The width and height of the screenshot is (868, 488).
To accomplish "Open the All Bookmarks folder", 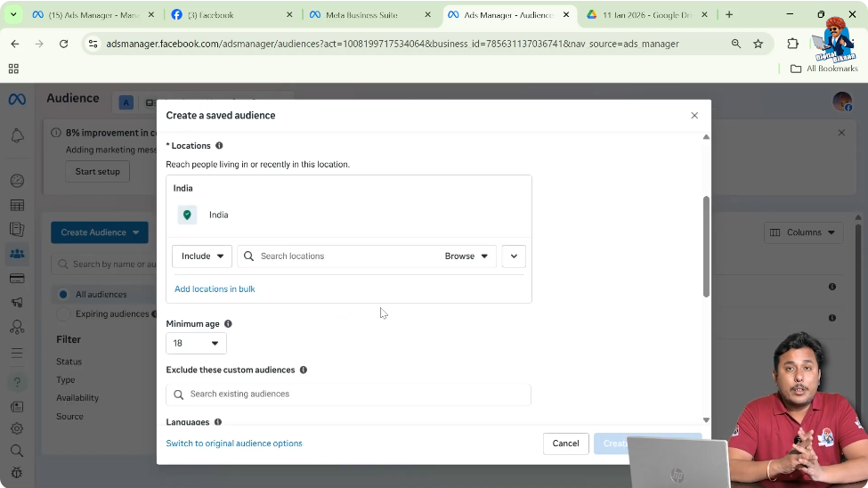I will click(823, 69).
